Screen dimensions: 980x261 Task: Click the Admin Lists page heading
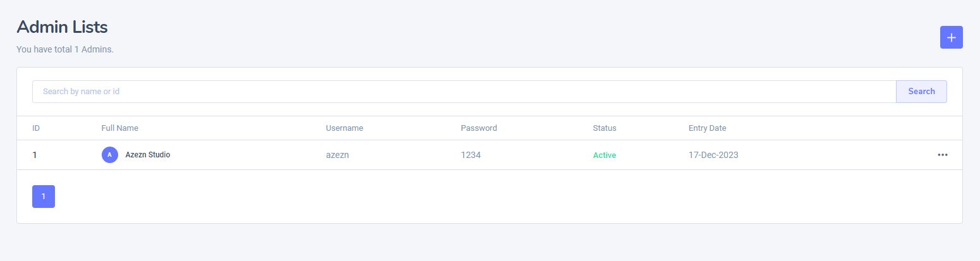(x=62, y=27)
